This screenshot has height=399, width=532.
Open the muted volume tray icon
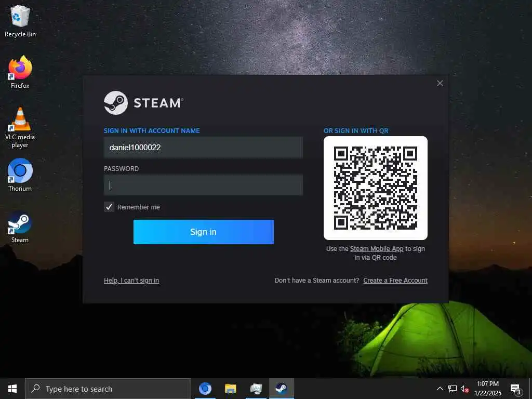click(465, 389)
